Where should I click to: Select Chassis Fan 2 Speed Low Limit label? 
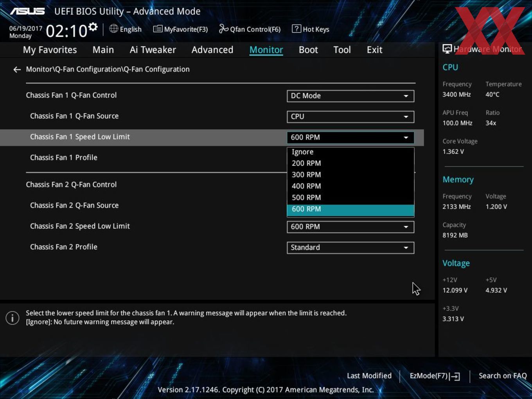point(80,226)
